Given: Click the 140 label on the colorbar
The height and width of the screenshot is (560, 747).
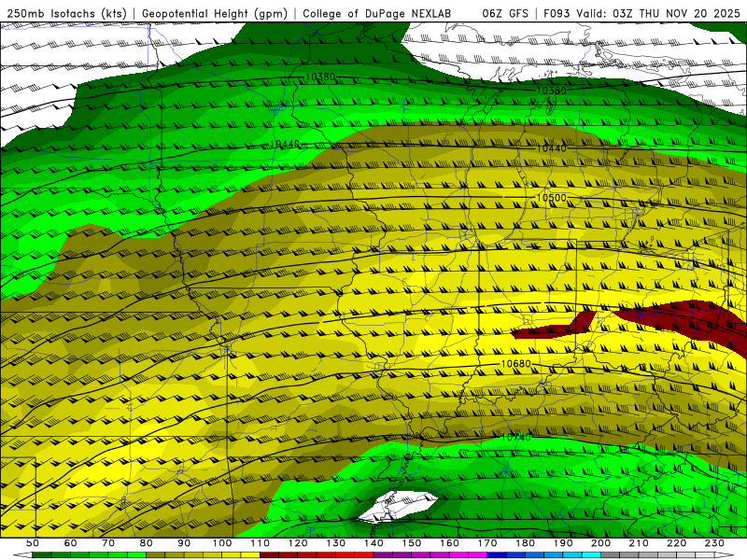Looking at the screenshot, I should (373, 543).
